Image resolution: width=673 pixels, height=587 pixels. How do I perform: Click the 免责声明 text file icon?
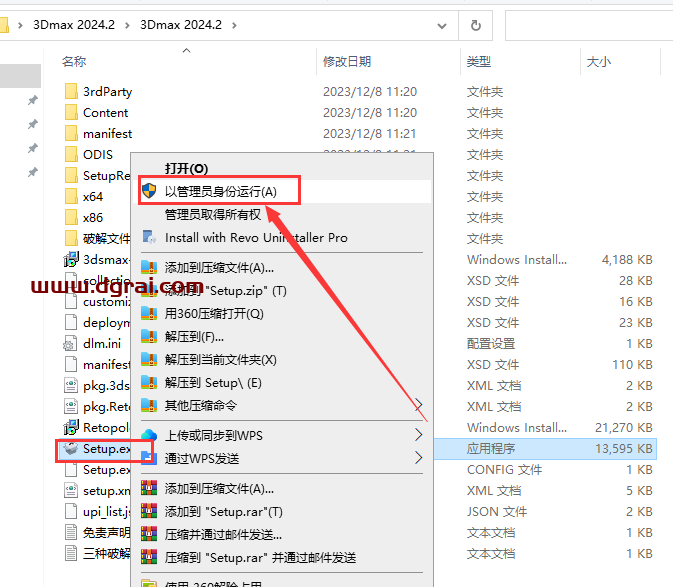(x=70, y=533)
